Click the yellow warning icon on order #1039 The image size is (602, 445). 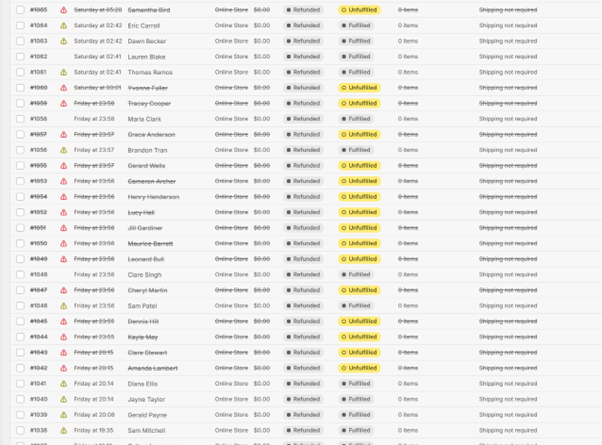[64, 414]
